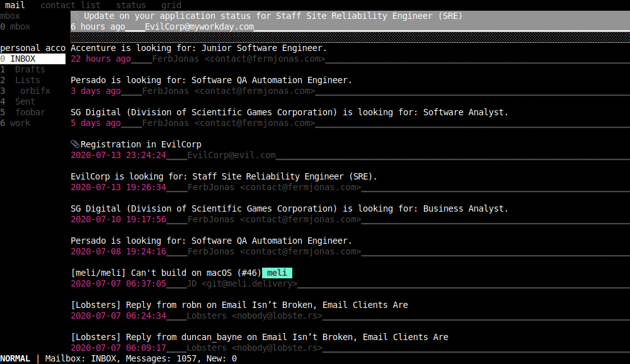Select the foobar mailbox
Image resolution: width=630 pixels, height=364 pixels.
pos(30,112)
